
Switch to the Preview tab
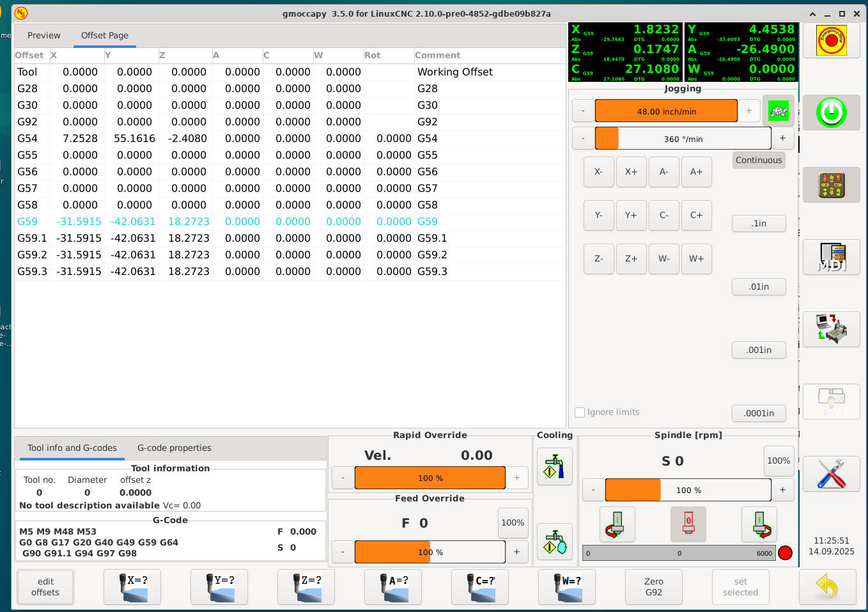pos(43,35)
